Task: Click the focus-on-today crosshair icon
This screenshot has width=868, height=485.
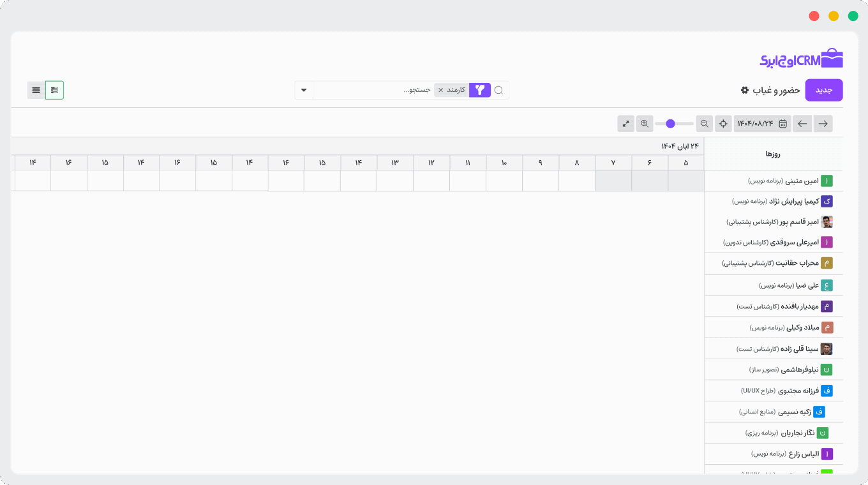Action: (723, 124)
